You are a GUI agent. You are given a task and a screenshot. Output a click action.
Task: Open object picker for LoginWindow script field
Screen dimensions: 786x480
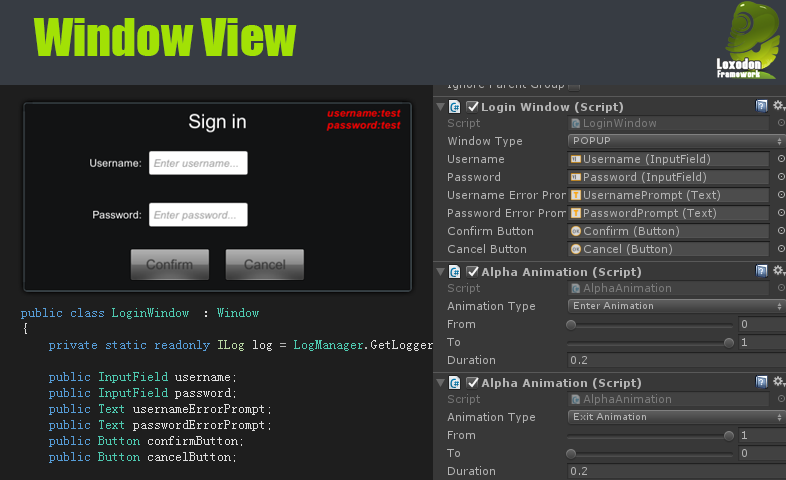pyautogui.click(x=781, y=123)
